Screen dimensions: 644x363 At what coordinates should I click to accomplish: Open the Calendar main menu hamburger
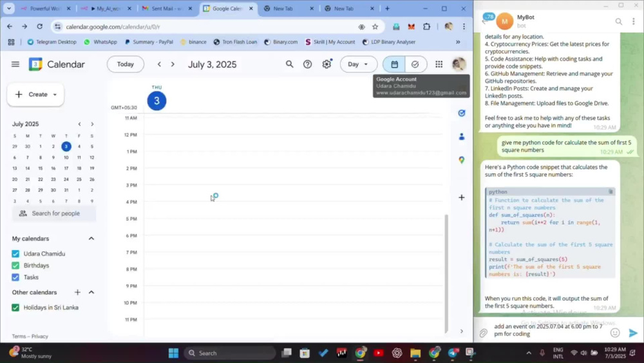(x=15, y=64)
